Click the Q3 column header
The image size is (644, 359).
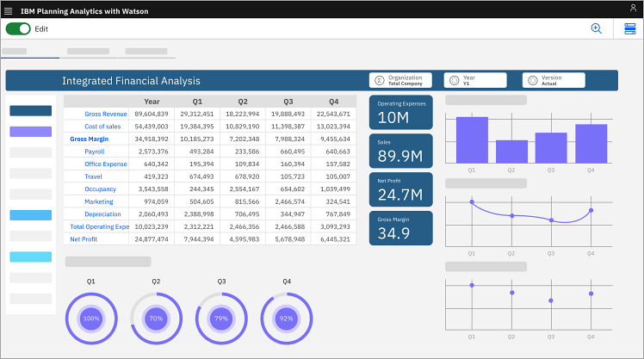pyautogui.click(x=288, y=101)
